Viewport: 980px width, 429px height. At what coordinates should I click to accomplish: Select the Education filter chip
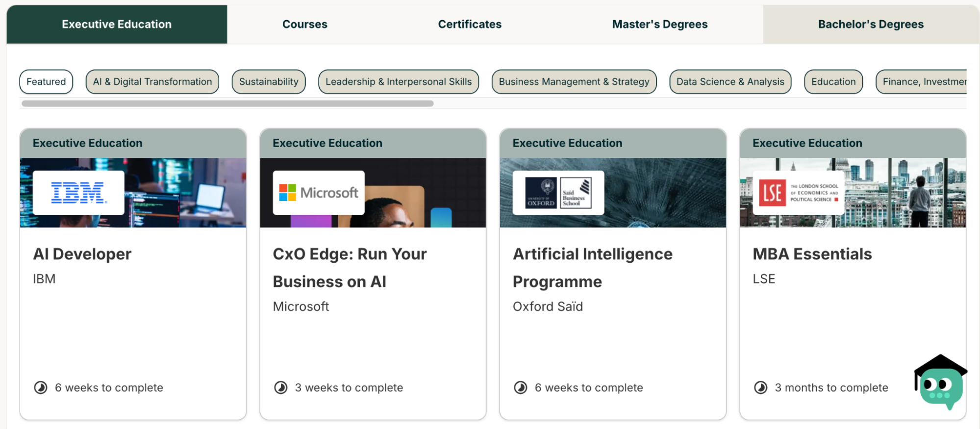[833, 81]
